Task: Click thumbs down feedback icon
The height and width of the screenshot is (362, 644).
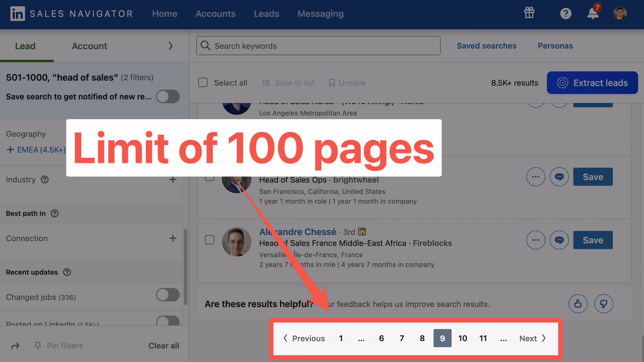Action: pos(603,304)
